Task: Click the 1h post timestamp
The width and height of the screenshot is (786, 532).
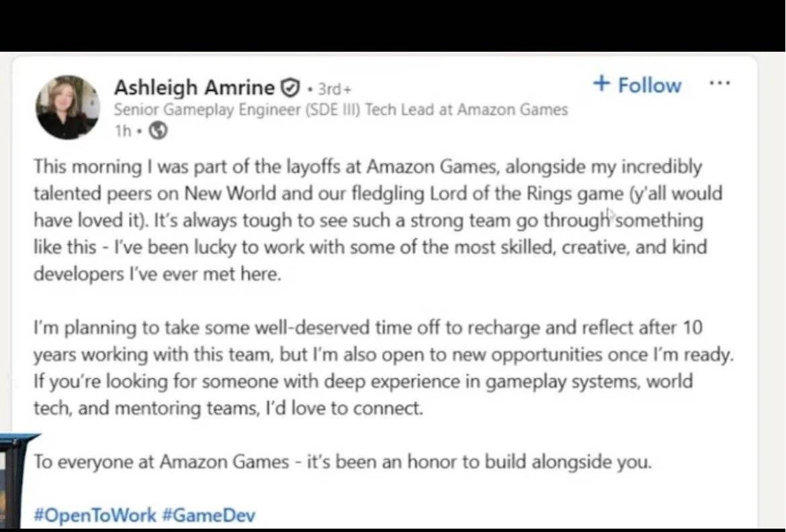Action: pyautogui.click(x=123, y=132)
